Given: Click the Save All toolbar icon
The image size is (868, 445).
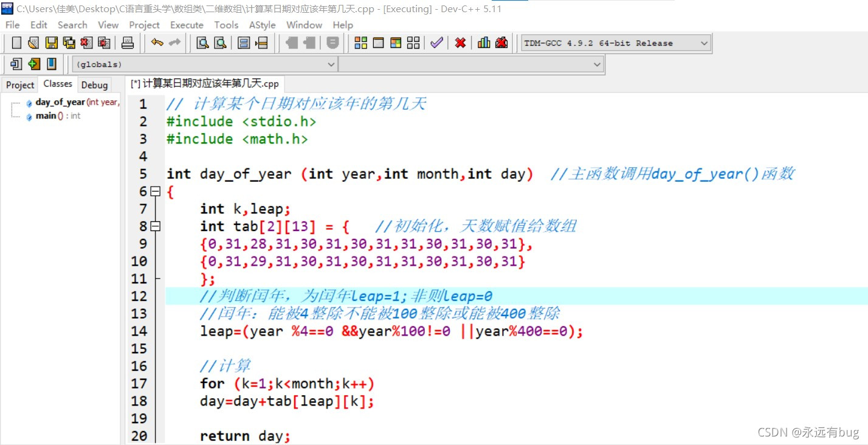Looking at the screenshot, I should tap(69, 43).
